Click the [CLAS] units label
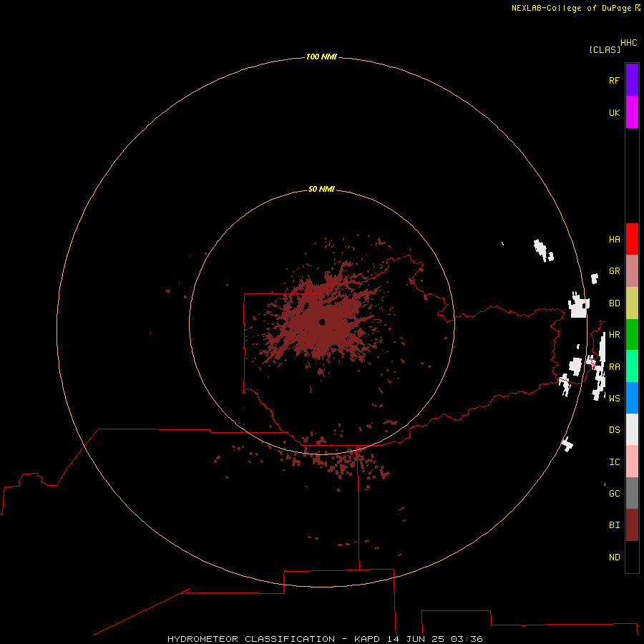This screenshot has width=644, height=644. tap(605, 49)
